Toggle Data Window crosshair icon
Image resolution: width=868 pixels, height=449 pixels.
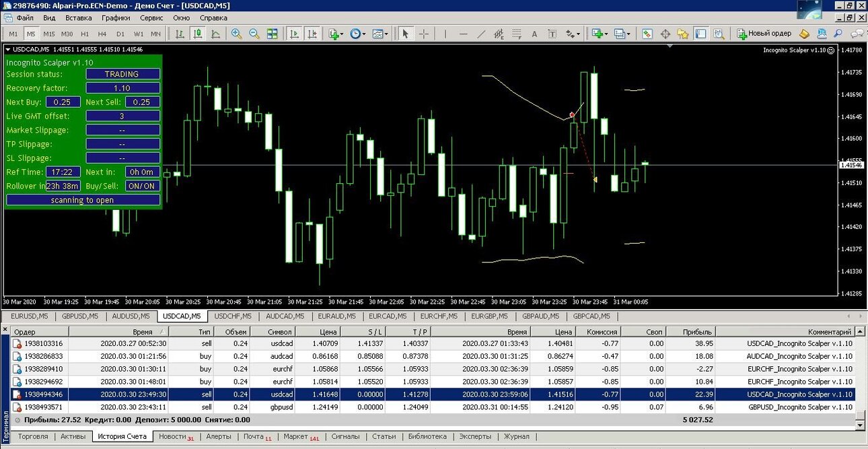point(665,34)
